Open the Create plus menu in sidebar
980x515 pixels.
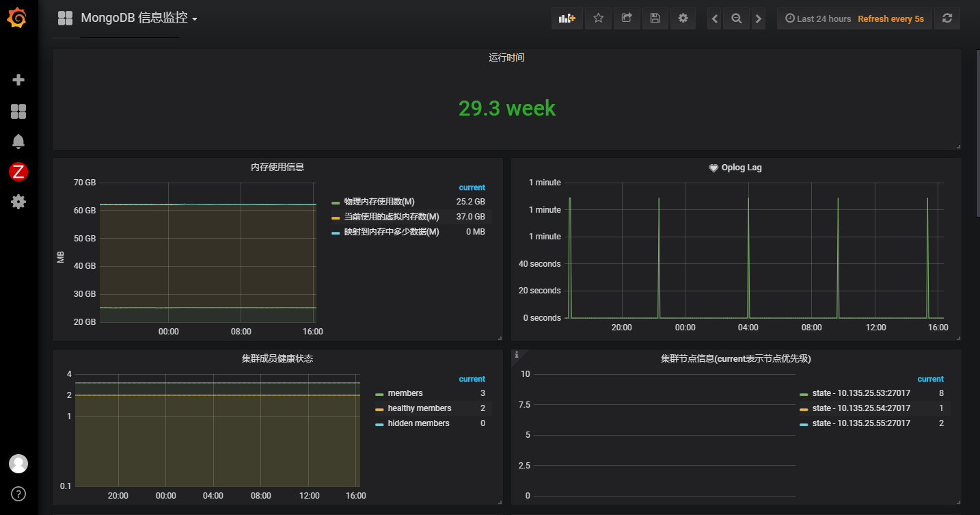[x=18, y=80]
